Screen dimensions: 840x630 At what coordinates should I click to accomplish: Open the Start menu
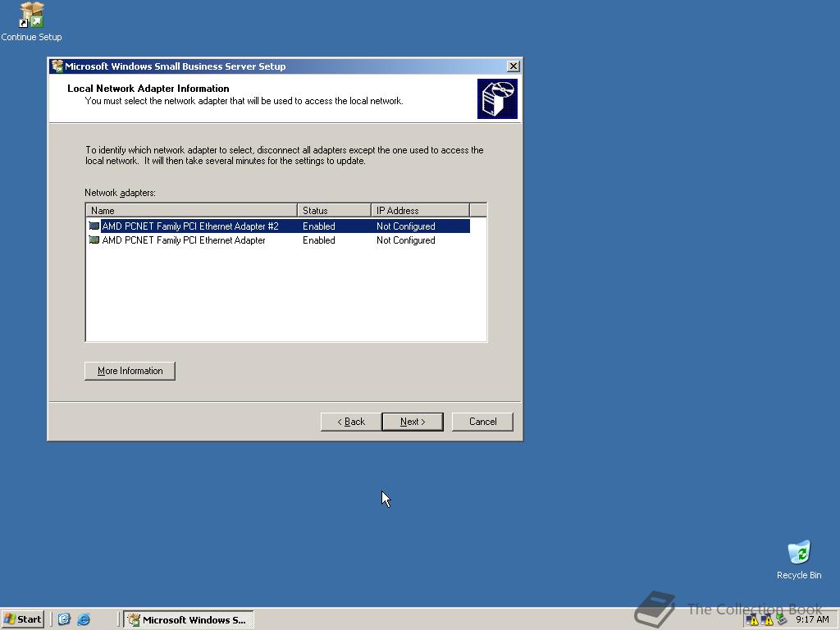(22, 619)
